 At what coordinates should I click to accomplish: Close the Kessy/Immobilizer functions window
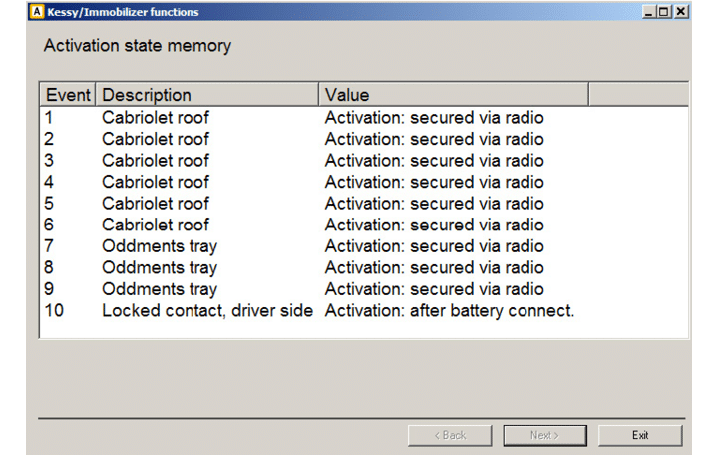point(680,12)
